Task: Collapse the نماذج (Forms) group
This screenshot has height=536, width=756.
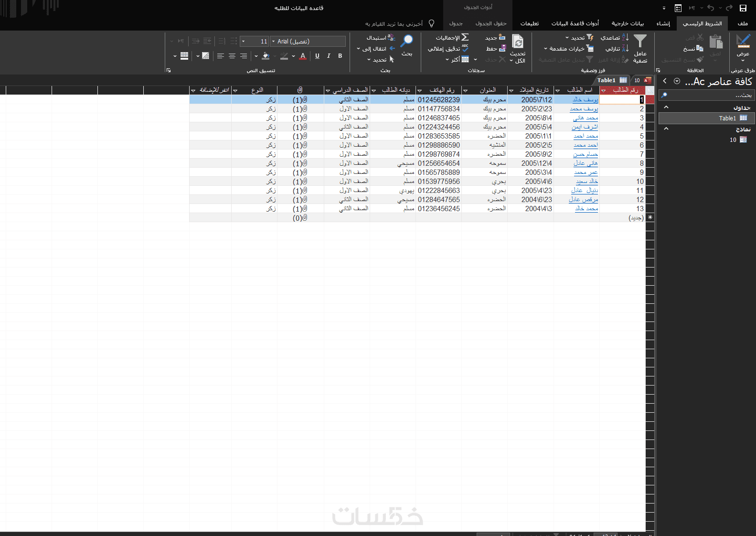Action: [x=666, y=129]
